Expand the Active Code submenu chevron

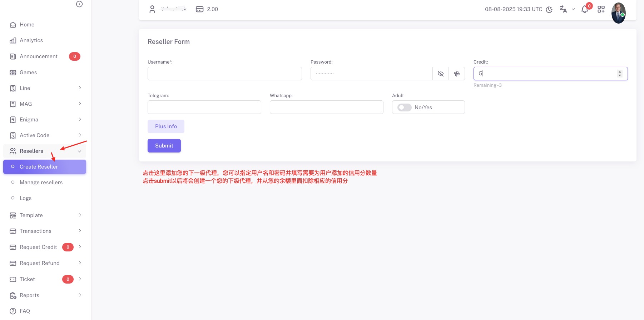coord(80,135)
